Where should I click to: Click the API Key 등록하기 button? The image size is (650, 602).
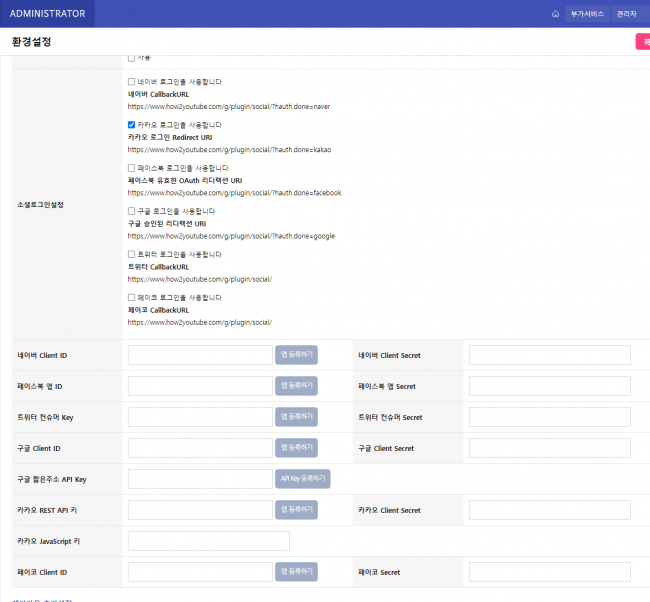click(303, 479)
